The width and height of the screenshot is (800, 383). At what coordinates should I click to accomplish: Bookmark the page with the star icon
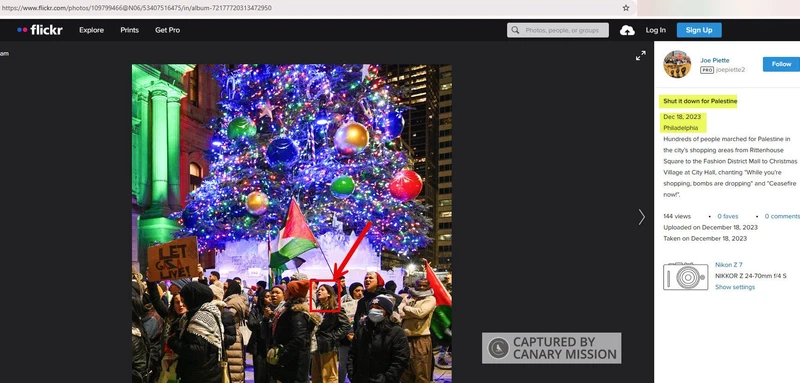[x=626, y=8]
